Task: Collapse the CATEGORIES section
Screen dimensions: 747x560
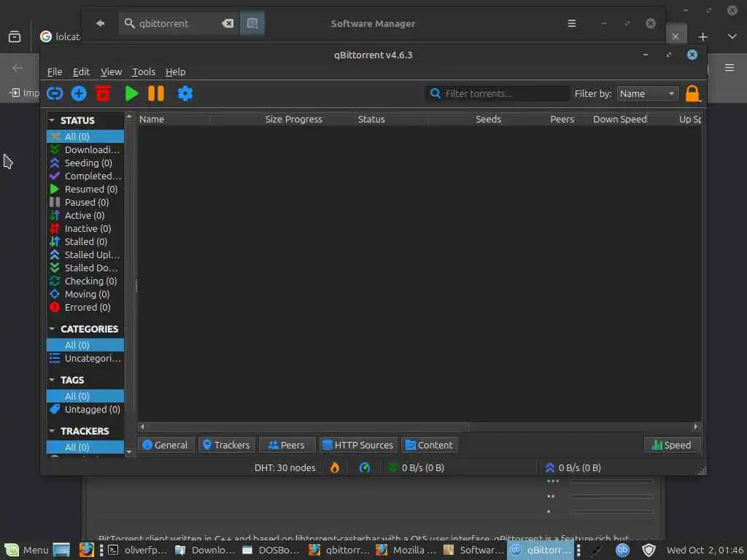Action: click(x=52, y=329)
